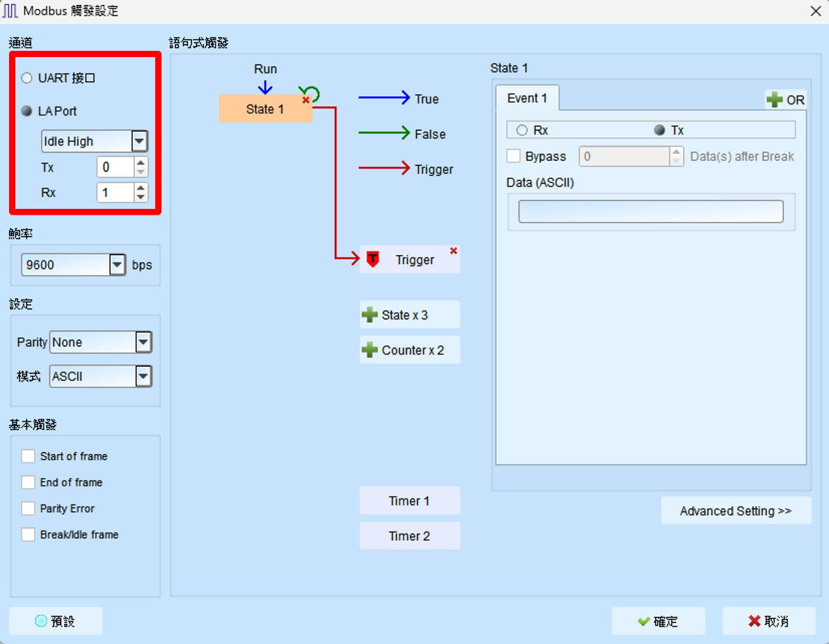This screenshot has height=644, width=829.
Task: Choose Rx radio in Event 1
Action: [x=522, y=130]
